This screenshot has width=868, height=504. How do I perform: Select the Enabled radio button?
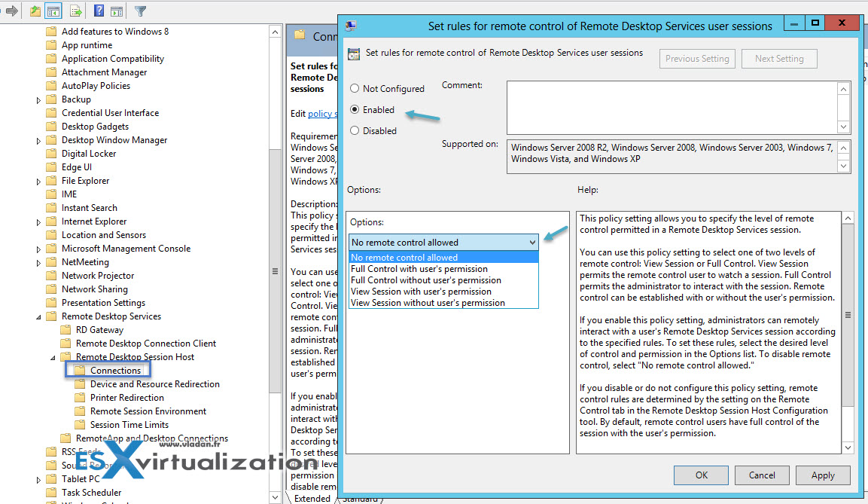point(355,110)
